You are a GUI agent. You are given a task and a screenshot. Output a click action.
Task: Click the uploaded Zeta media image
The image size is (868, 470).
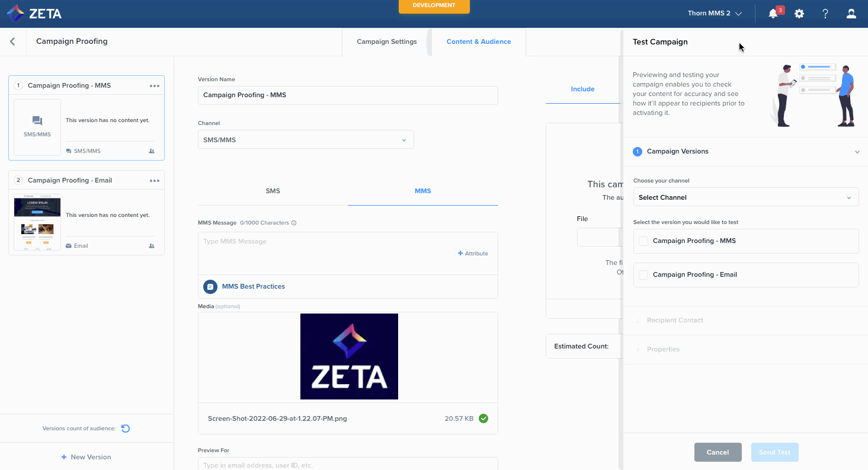349,356
